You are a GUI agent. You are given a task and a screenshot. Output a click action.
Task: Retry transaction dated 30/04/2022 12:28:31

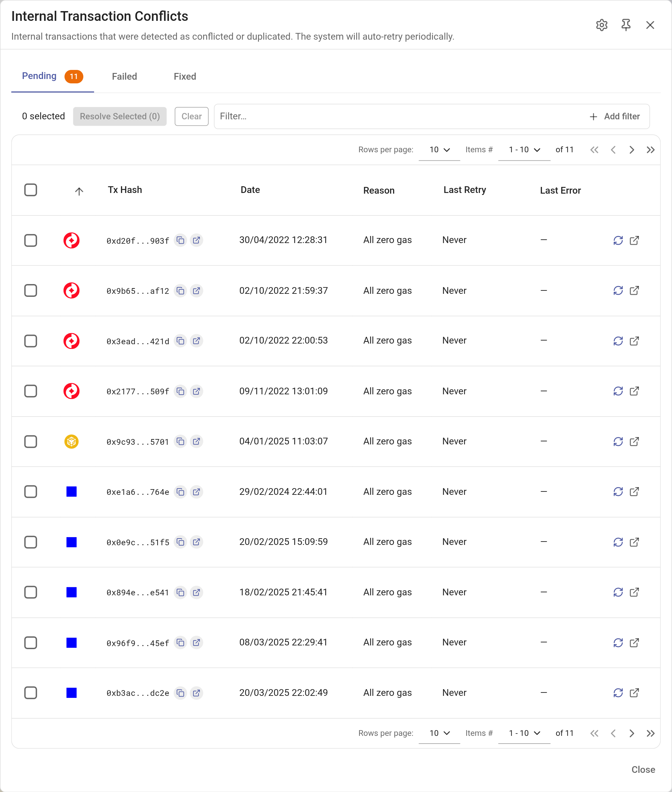point(618,240)
